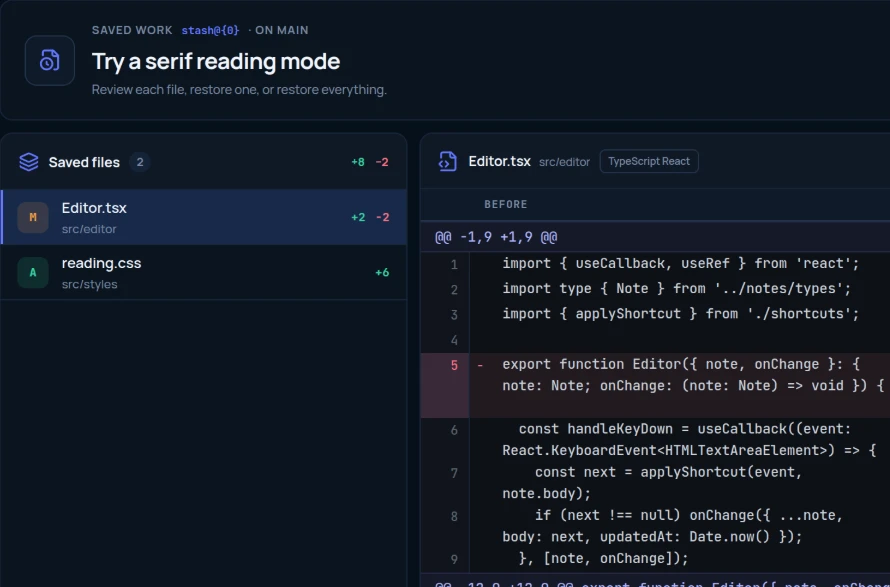Click the stash@{0} reference label
890x587 pixels.
coord(210,30)
